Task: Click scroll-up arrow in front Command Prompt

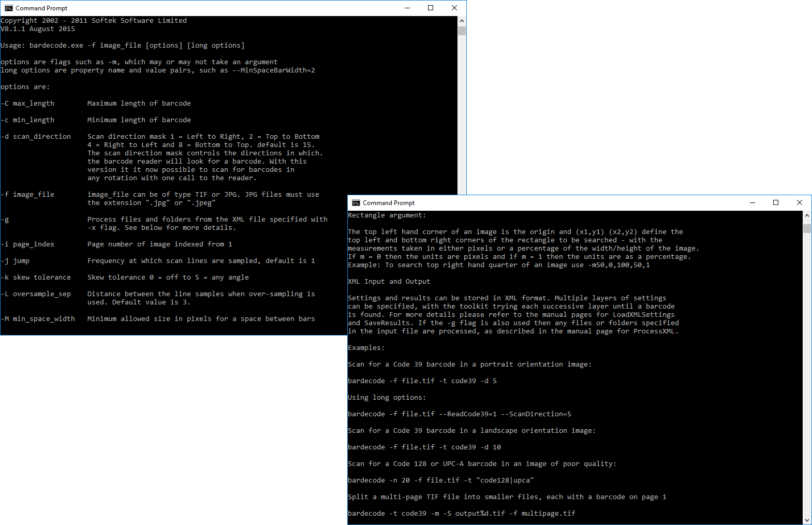Action: tap(807, 215)
